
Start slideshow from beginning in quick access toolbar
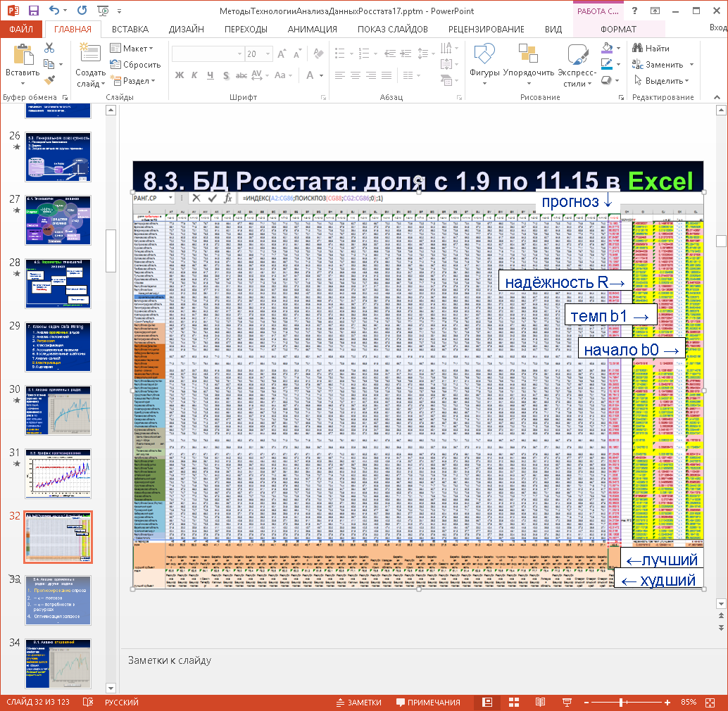tap(103, 11)
